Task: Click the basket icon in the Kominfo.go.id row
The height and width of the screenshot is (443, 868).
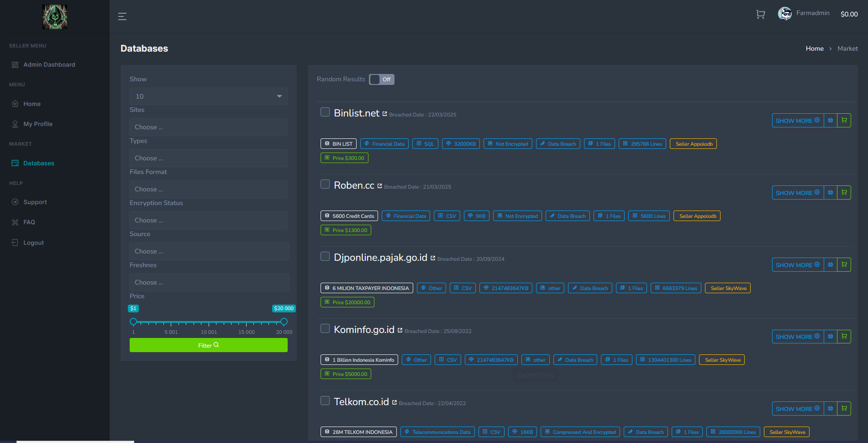Action: tap(831, 337)
